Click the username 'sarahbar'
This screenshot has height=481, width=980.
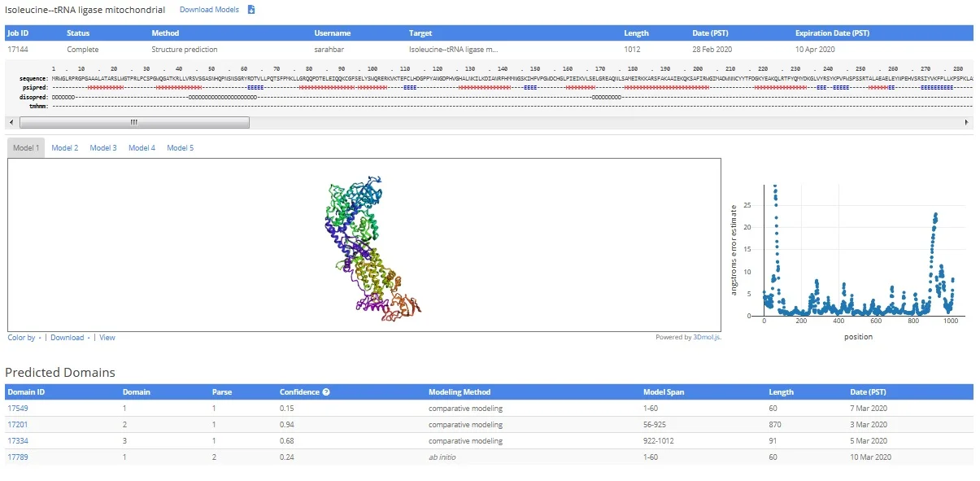(331, 49)
